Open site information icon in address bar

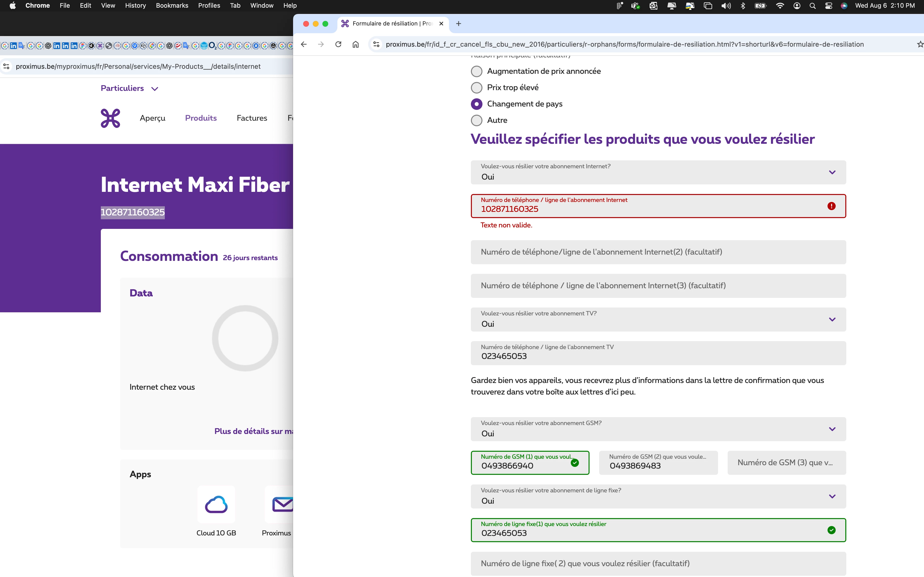click(x=377, y=44)
